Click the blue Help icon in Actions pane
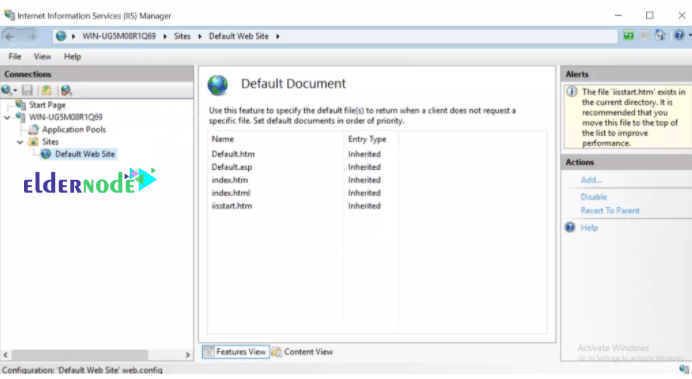Screen dimensions: 692x379 pyautogui.click(x=570, y=227)
